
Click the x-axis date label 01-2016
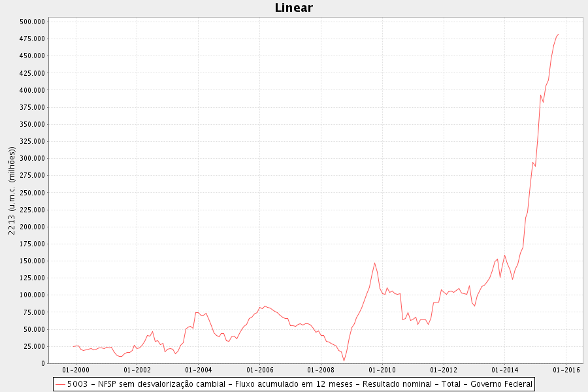pyautogui.click(x=566, y=370)
